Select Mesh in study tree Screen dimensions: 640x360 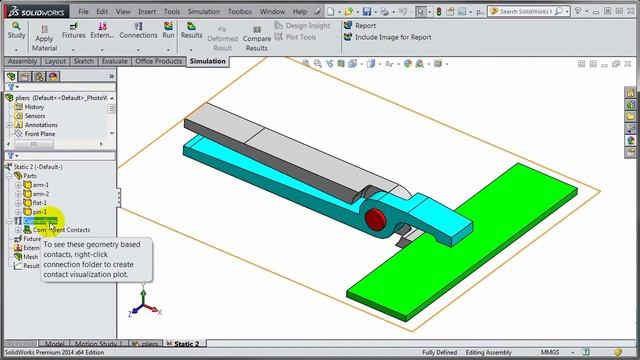[x=27, y=257]
